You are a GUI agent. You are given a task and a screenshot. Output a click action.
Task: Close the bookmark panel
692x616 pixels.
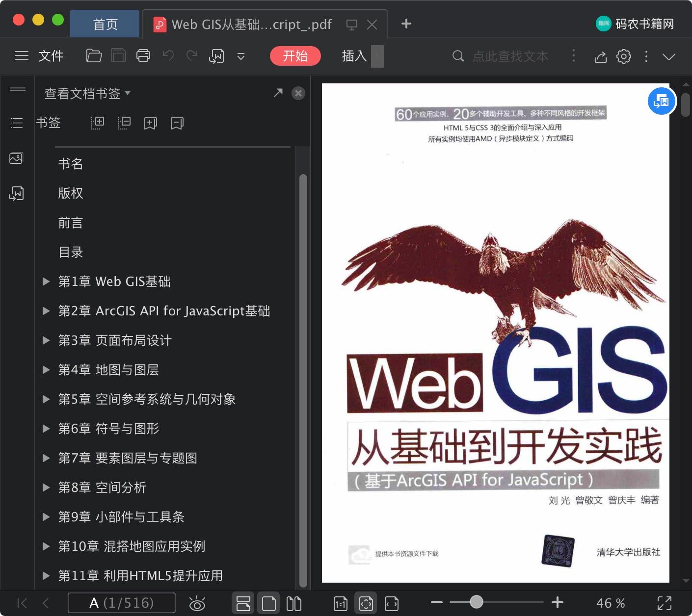tap(298, 93)
